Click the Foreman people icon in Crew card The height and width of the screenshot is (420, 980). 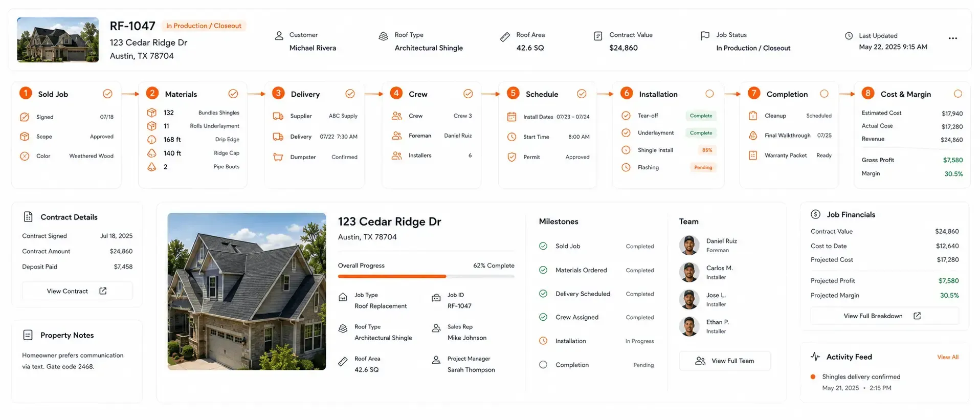point(396,136)
